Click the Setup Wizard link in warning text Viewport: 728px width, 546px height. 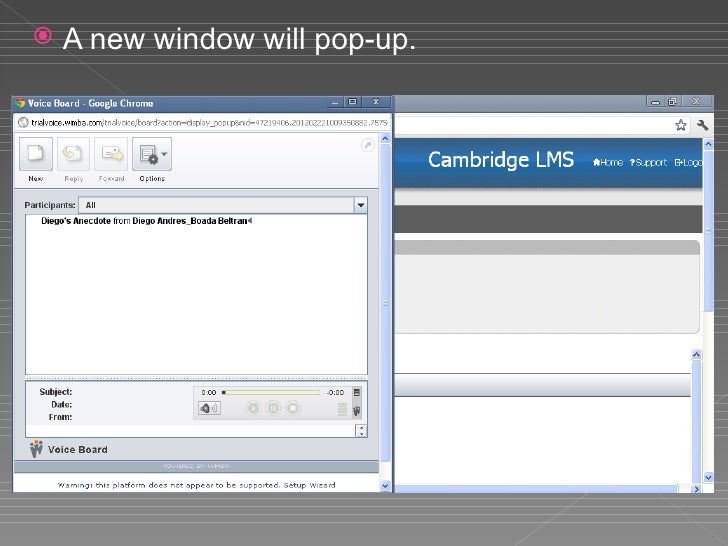coord(309,485)
